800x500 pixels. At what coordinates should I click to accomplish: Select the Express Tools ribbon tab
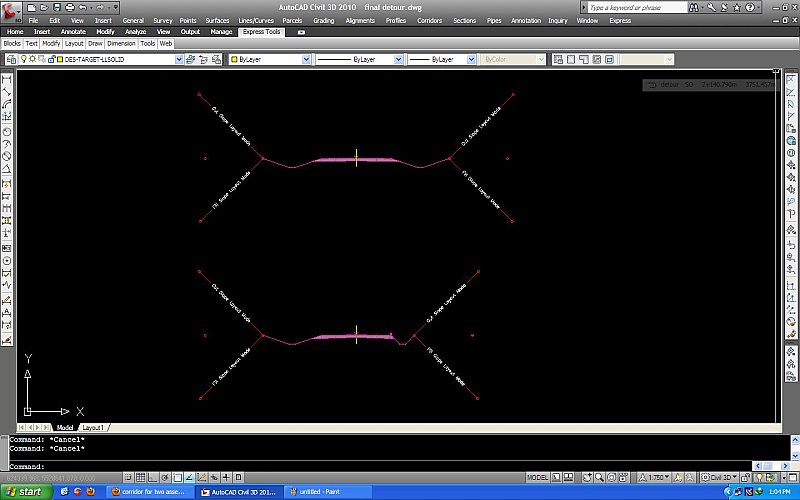tap(261, 32)
